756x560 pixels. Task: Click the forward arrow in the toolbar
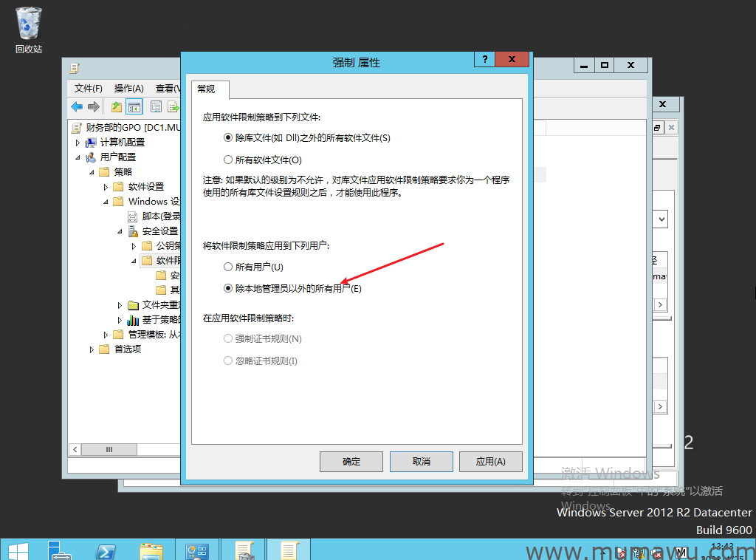tap(94, 107)
